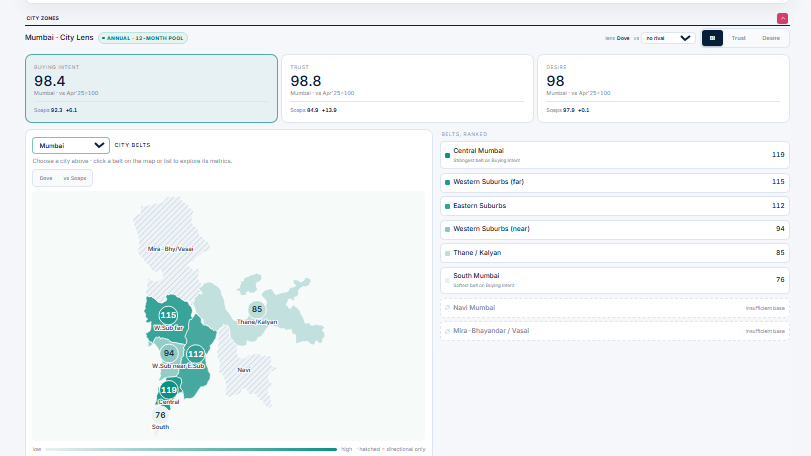The width and height of the screenshot is (811, 456).
Task: Click Central Mumbai's score 119
Action: click(x=778, y=155)
